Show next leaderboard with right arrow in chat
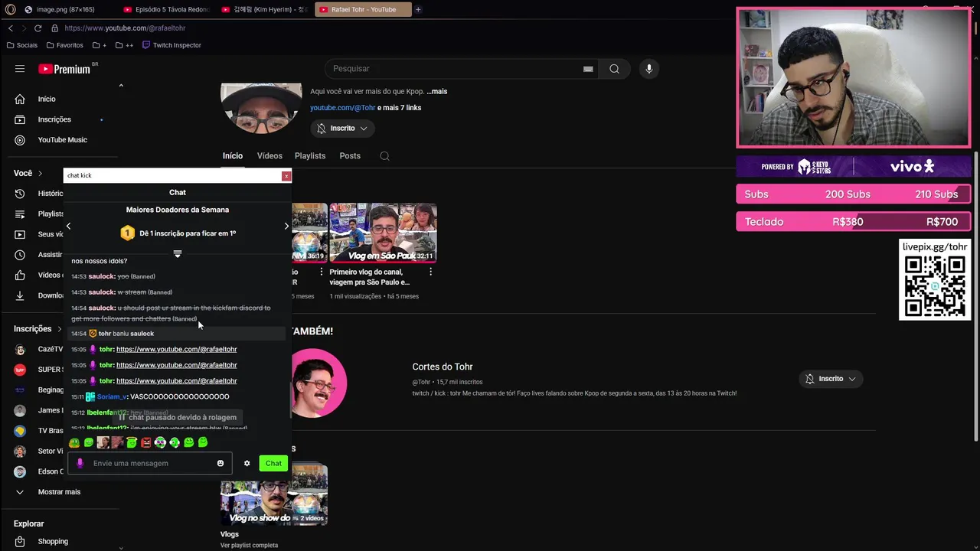This screenshot has width=980, height=551. click(x=286, y=226)
